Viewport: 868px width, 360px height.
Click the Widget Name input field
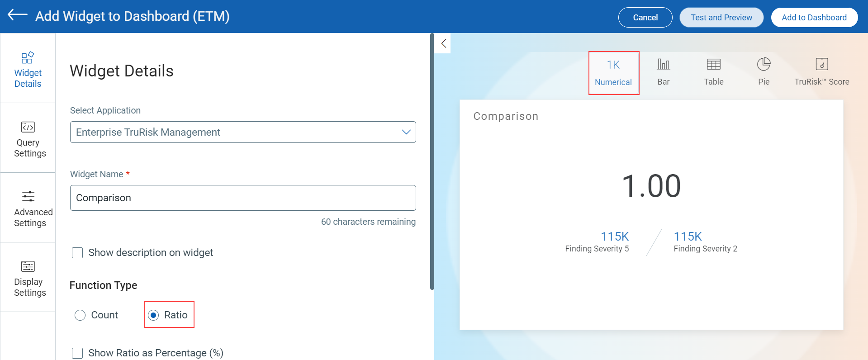click(243, 198)
